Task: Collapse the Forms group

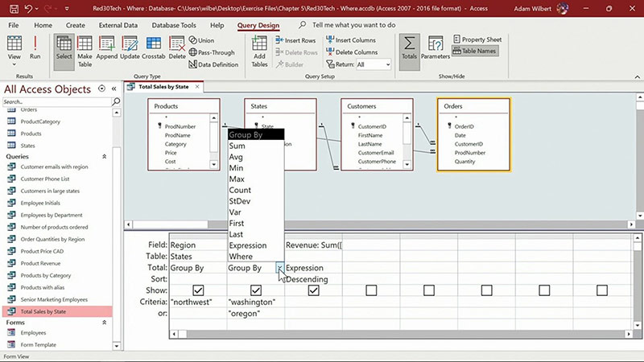Action: (105, 323)
